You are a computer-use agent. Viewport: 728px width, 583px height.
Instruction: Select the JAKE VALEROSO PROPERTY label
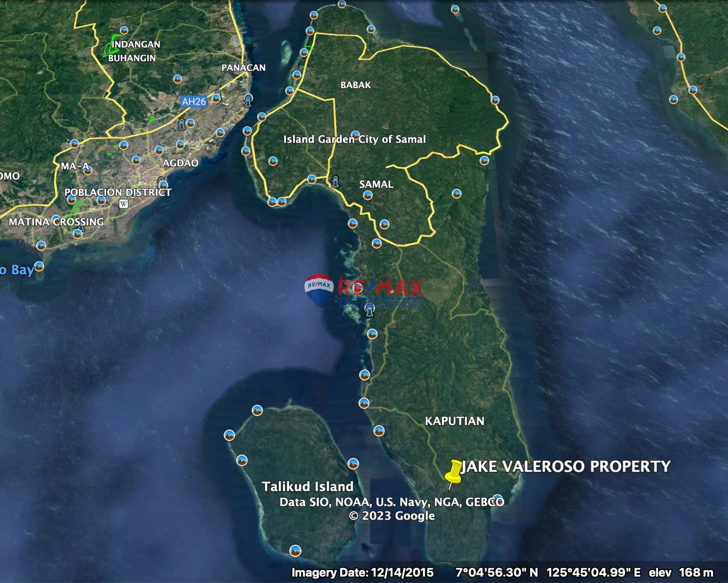click(566, 466)
